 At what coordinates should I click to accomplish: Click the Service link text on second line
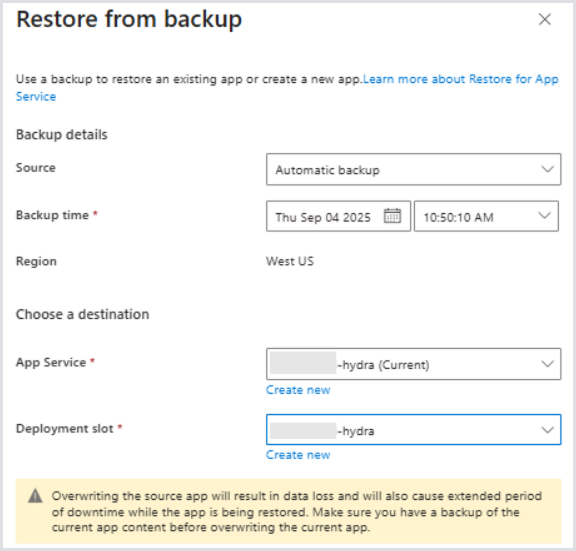point(36,97)
